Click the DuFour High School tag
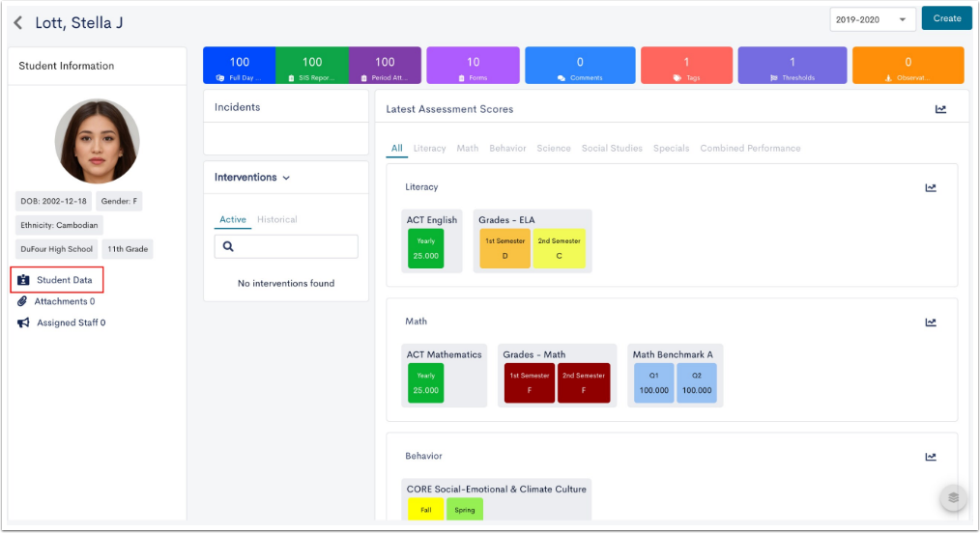This screenshot has width=980, height=533. [56, 249]
